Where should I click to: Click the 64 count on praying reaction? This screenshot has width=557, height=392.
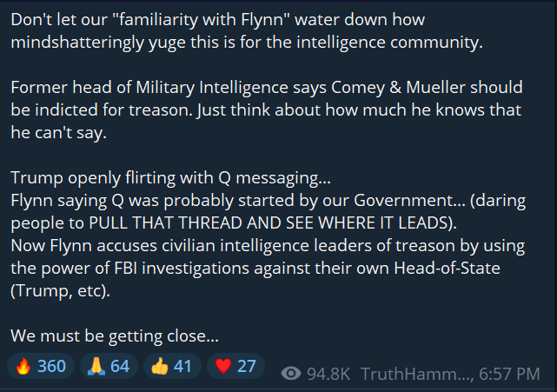point(120,366)
